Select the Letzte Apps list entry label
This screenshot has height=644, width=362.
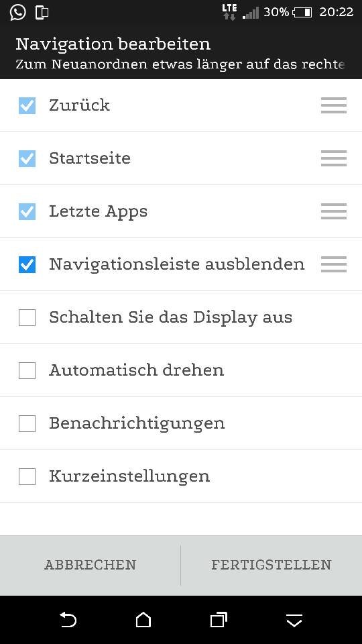click(98, 212)
